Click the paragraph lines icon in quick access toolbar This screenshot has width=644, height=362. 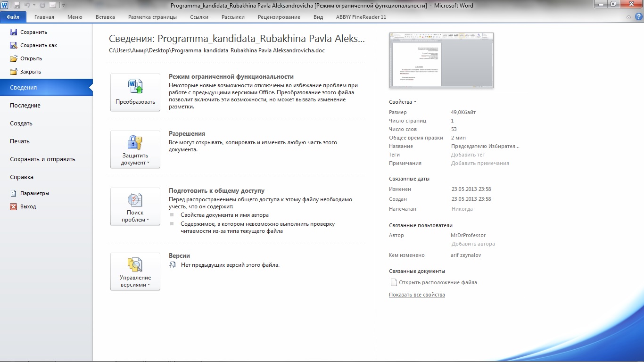pos(52,5)
